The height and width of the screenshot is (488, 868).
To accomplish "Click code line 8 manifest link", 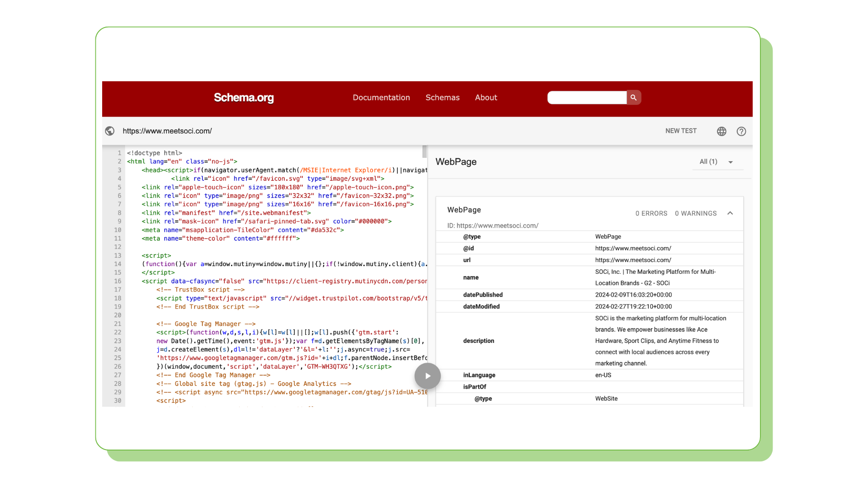I will click(x=226, y=213).
